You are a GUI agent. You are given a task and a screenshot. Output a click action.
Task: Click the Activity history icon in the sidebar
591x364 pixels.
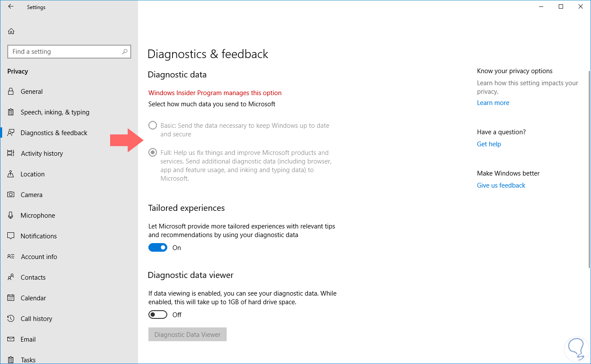[11, 153]
